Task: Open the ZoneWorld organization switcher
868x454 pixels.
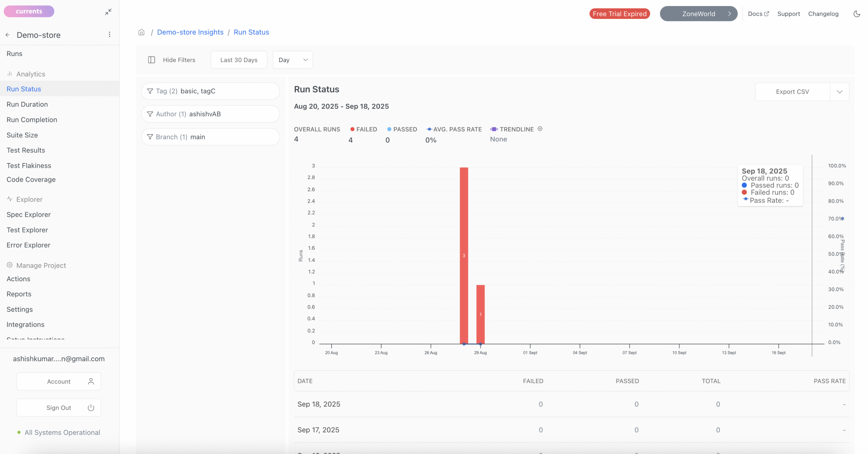Action: pyautogui.click(x=698, y=14)
